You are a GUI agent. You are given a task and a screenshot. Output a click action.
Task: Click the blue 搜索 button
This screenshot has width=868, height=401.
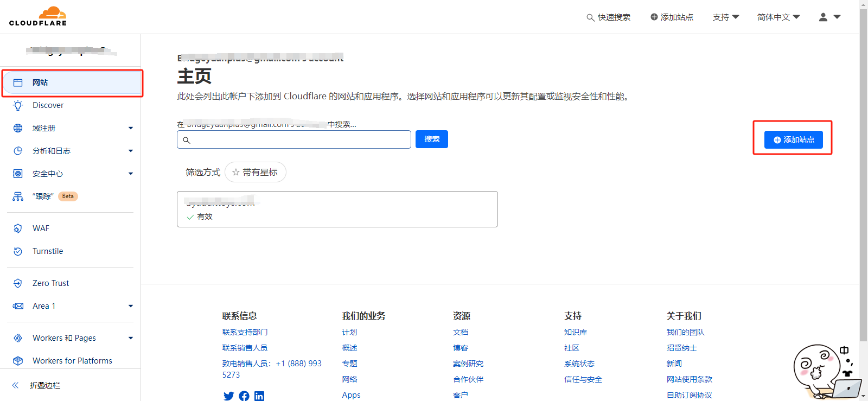432,139
